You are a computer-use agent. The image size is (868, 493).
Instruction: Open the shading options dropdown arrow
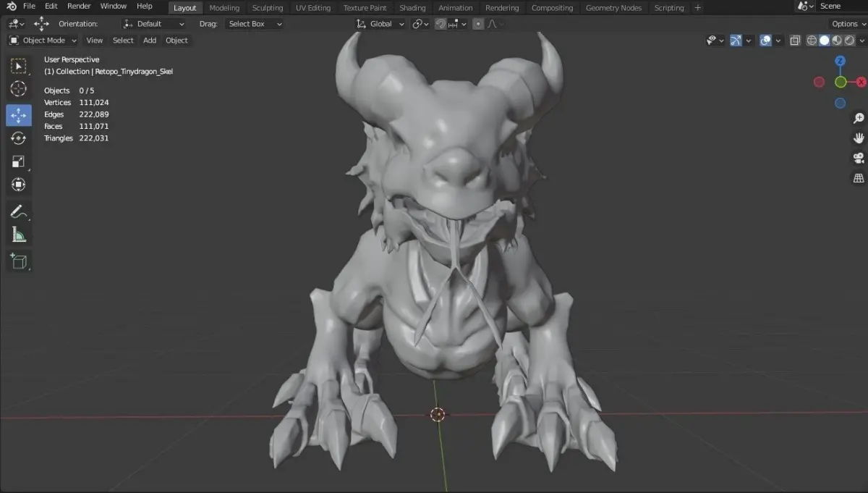coord(861,41)
